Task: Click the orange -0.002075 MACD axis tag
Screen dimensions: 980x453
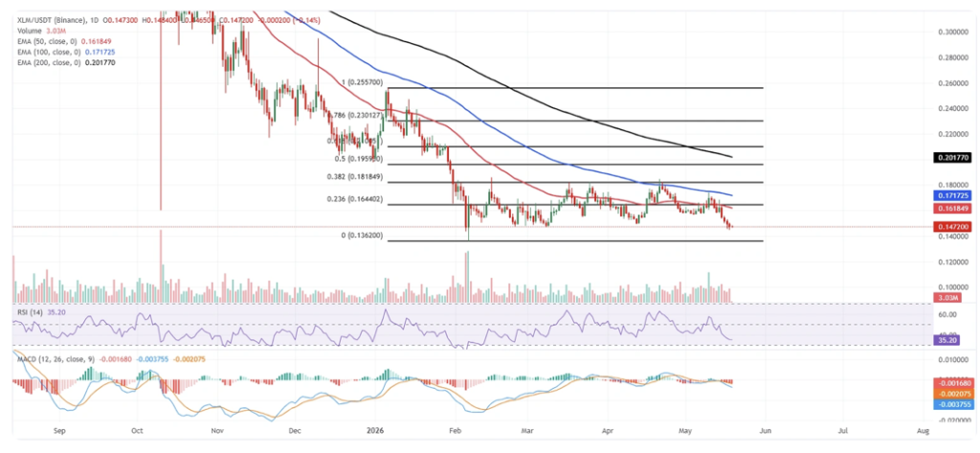Action: tap(955, 394)
